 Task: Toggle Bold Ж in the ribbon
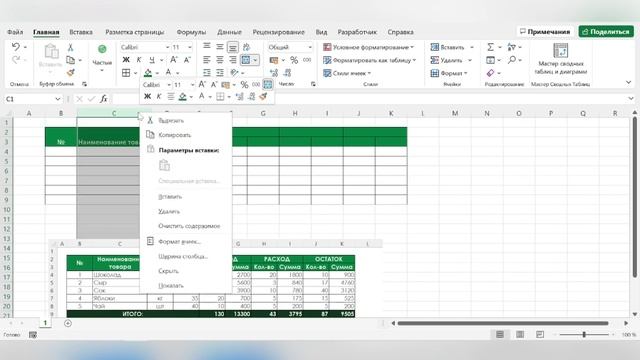tap(126, 60)
